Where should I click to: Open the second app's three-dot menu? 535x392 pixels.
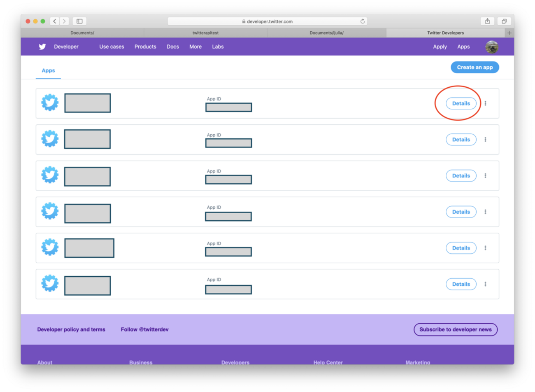[486, 140]
